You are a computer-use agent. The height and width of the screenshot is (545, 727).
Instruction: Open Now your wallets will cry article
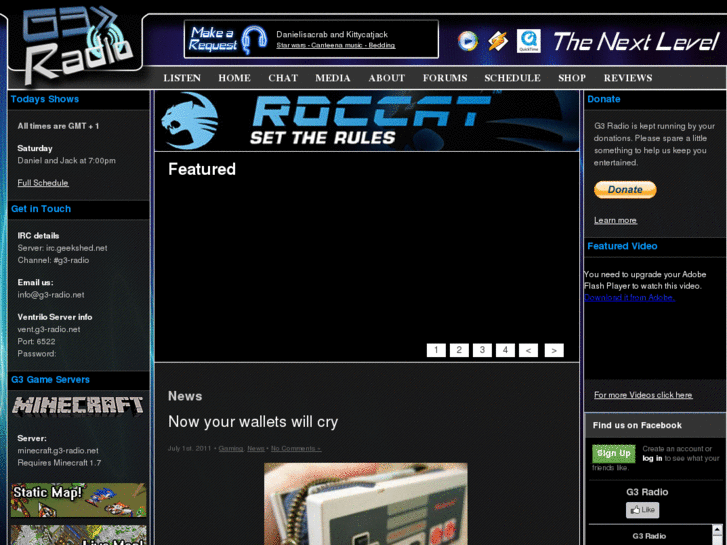[x=253, y=422]
